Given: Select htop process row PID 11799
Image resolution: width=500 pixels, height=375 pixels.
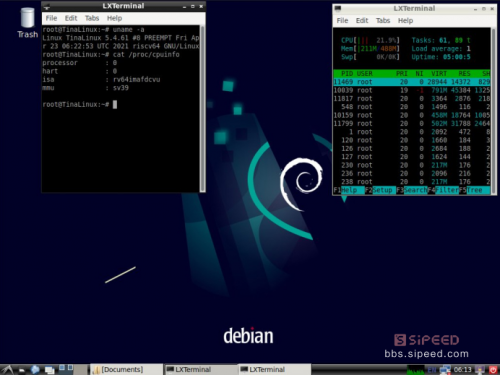Looking at the screenshot, I should point(412,124).
